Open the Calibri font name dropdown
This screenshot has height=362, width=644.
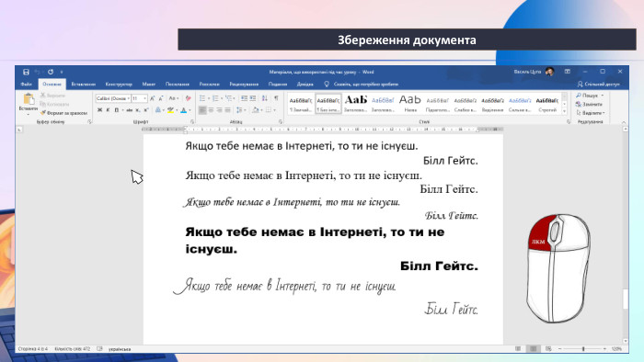[x=128, y=98]
